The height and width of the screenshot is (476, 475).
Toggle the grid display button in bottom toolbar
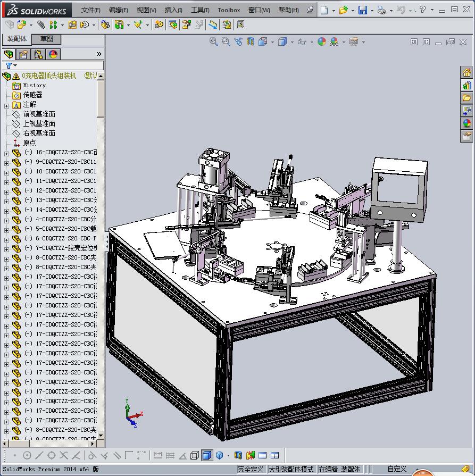(x=170, y=455)
